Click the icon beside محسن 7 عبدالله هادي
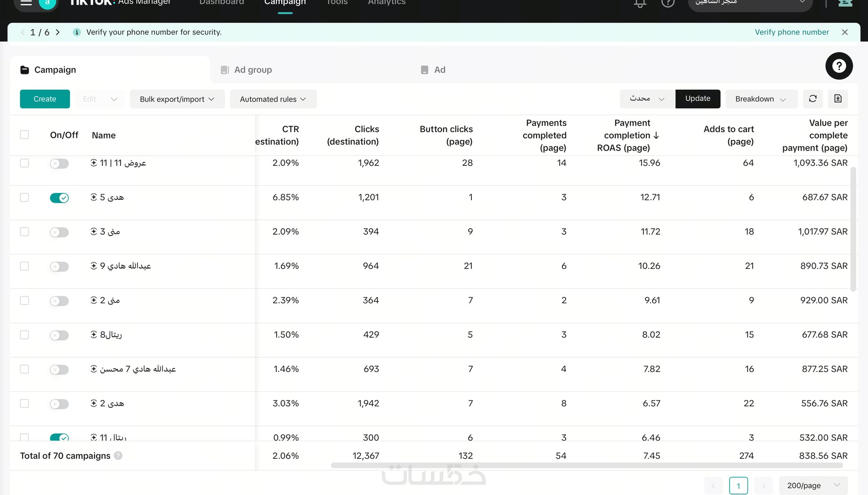The image size is (868, 495). tap(94, 369)
